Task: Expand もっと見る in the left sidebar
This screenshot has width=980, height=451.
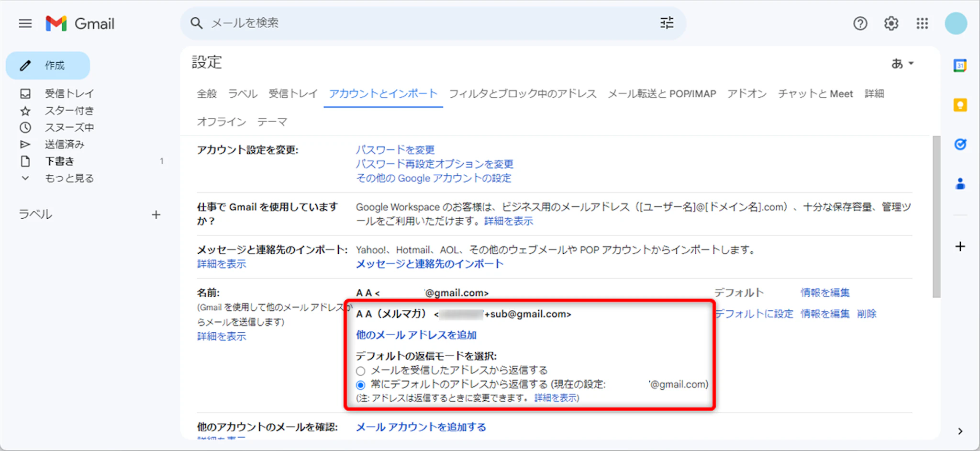Action: coord(69,178)
